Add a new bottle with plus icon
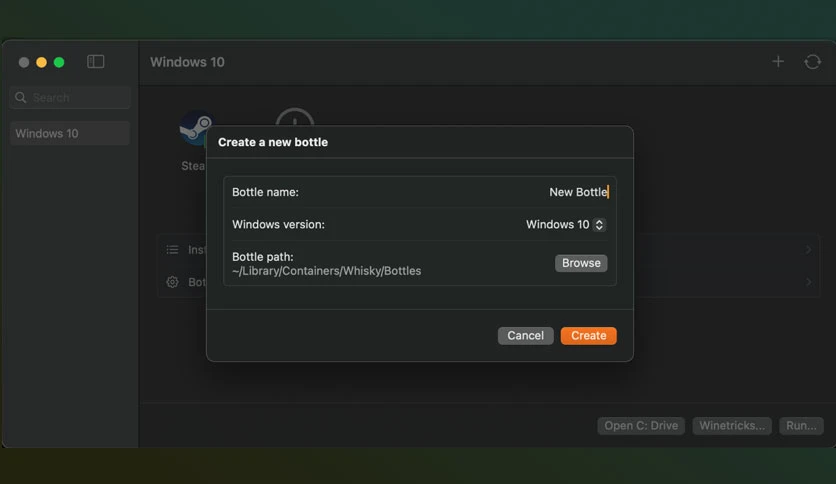Image resolution: width=836 pixels, height=484 pixels. coord(778,62)
